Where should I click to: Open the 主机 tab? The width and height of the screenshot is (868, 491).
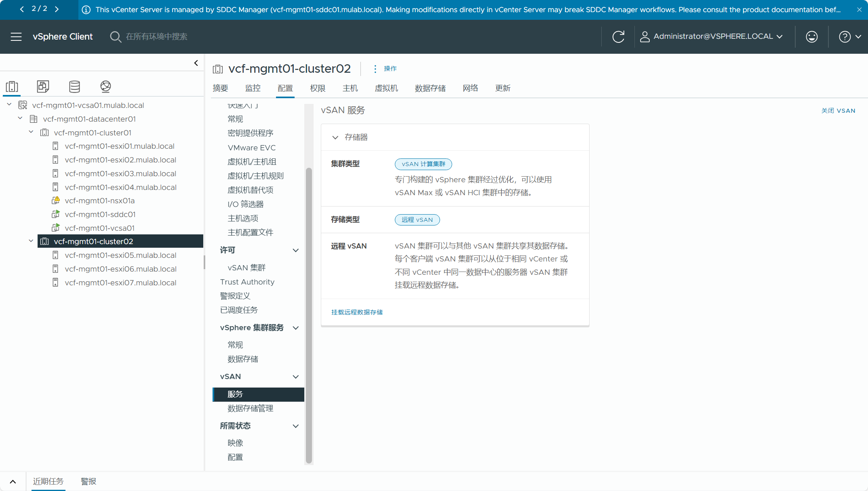click(x=350, y=89)
